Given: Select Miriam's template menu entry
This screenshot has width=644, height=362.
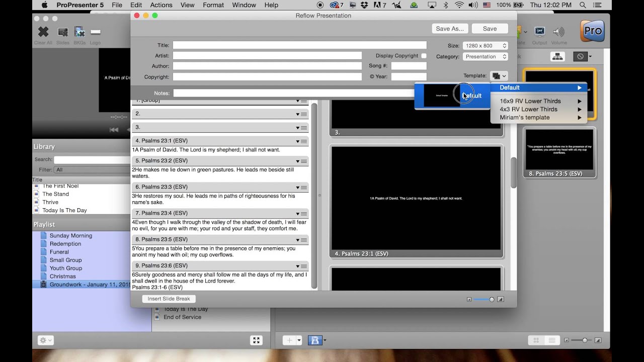Looking at the screenshot, I should click(539, 118).
